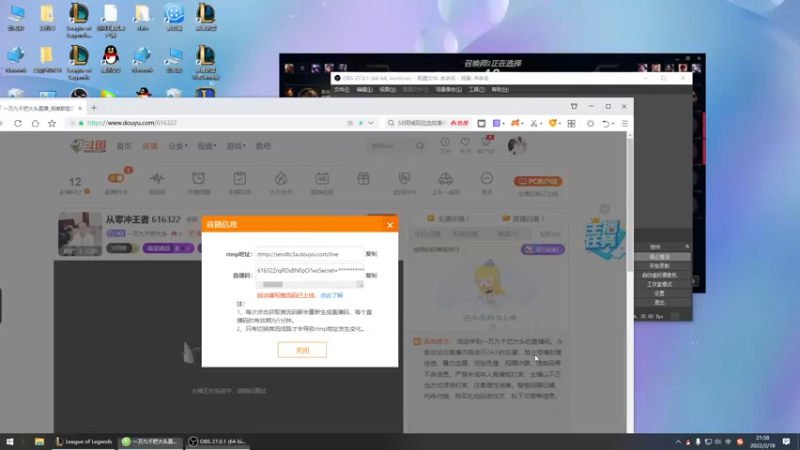Click the browser skin shirt icon
The height and width of the screenshot is (450, 800).
pos(574,106)
